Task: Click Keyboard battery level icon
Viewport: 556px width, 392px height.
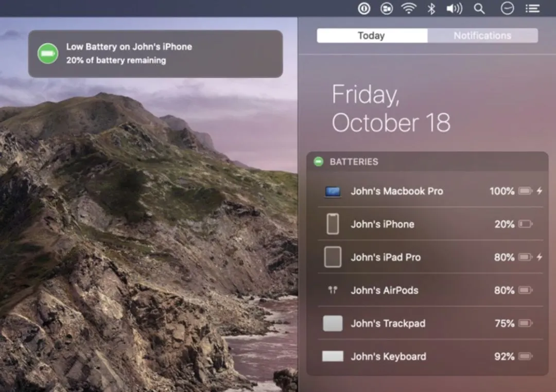Action: tap(525, 356)
